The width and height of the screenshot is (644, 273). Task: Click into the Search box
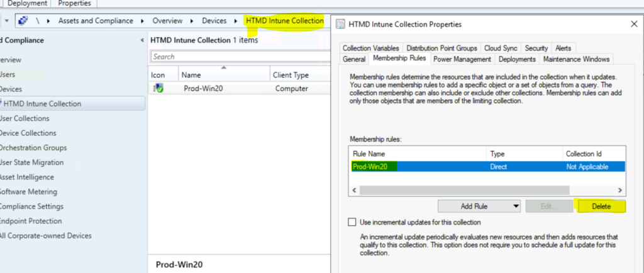tap(241, 57)
